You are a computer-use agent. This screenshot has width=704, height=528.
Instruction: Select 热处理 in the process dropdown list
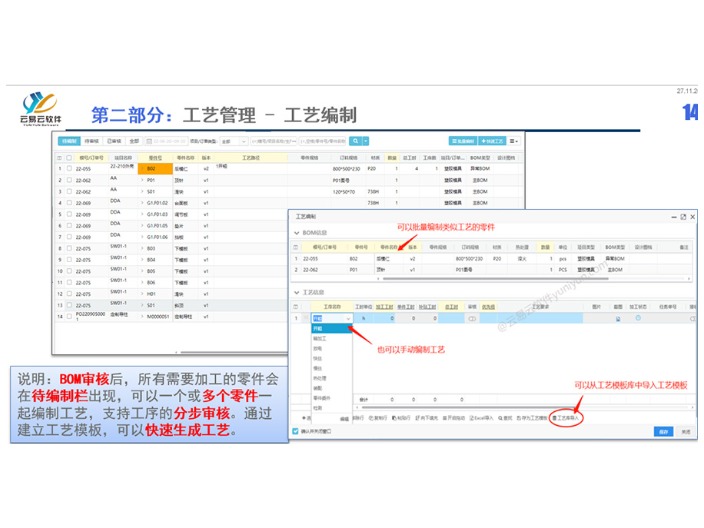332,378
